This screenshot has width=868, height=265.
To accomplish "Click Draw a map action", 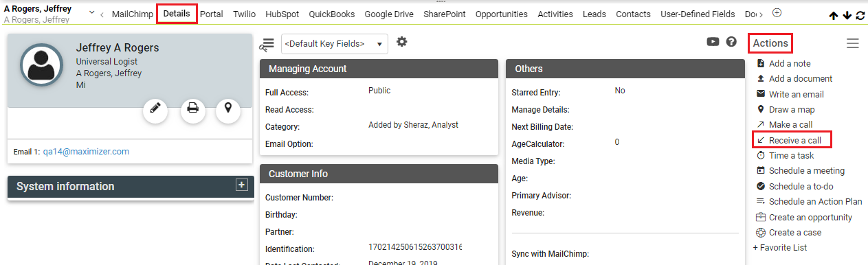I will [792, 110].
